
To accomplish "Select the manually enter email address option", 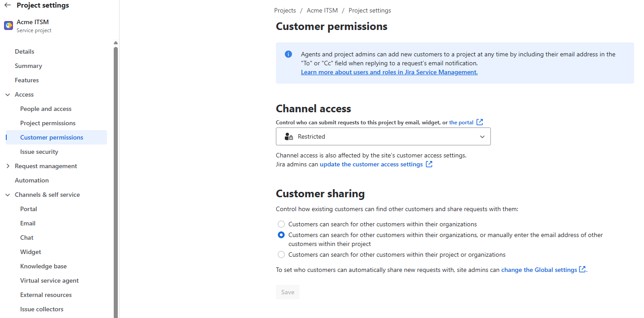I will point(281,234).
